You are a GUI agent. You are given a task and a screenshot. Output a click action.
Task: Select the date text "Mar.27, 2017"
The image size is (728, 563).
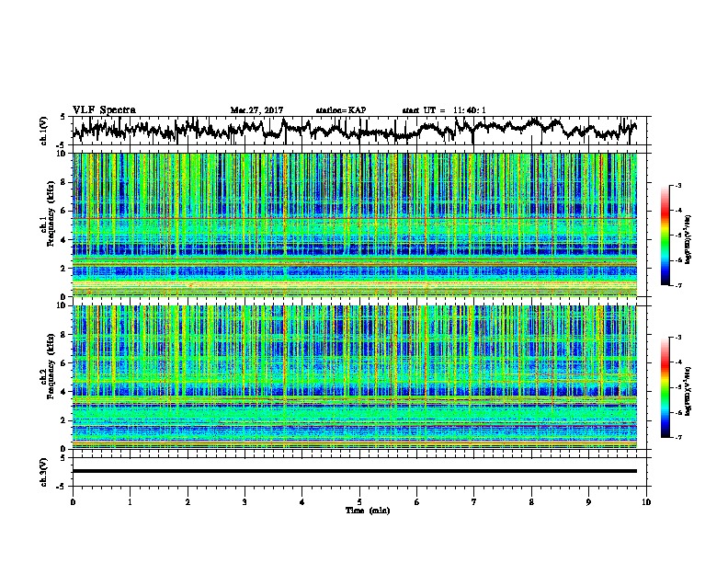pos(256,110)
